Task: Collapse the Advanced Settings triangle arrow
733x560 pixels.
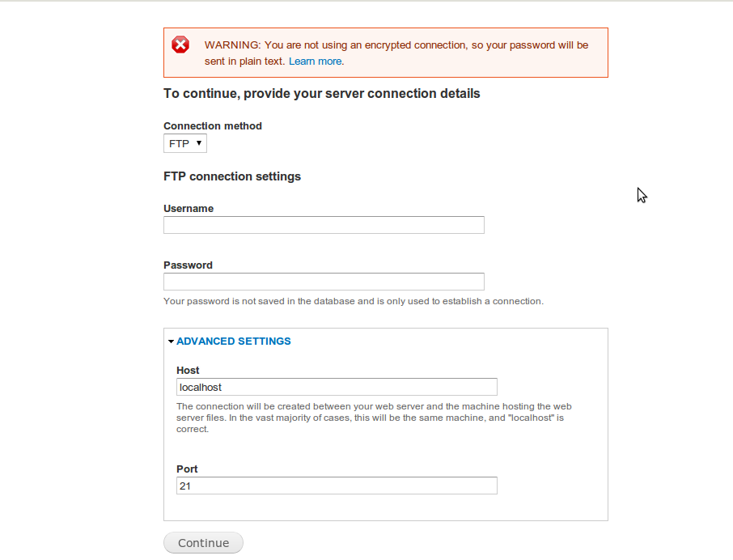Action: click(x=172, y=342)
